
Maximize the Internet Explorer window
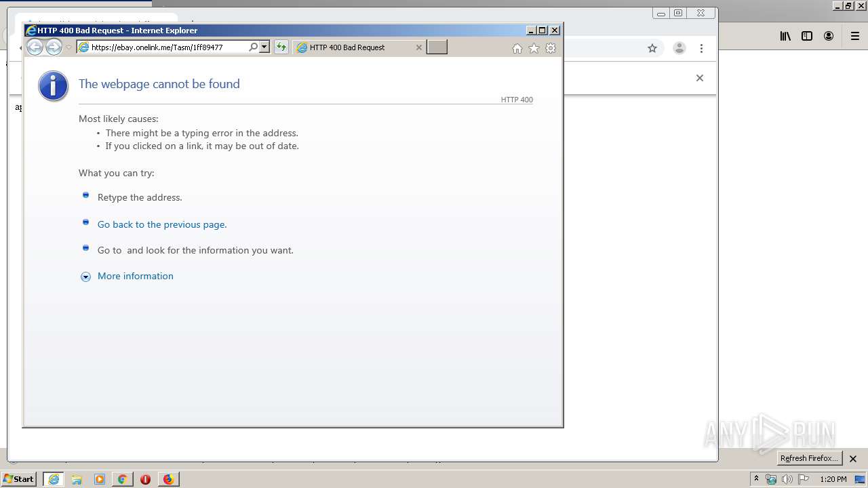click(542, 30)
